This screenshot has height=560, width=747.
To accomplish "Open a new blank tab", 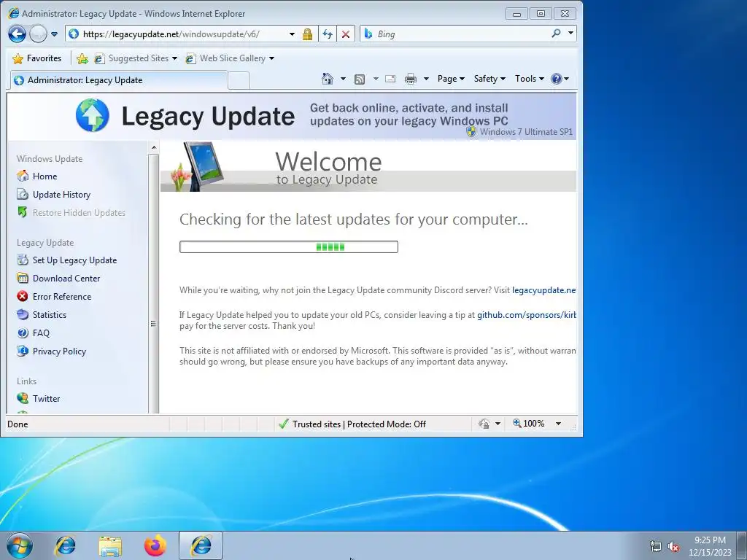I will coord(239,80).
